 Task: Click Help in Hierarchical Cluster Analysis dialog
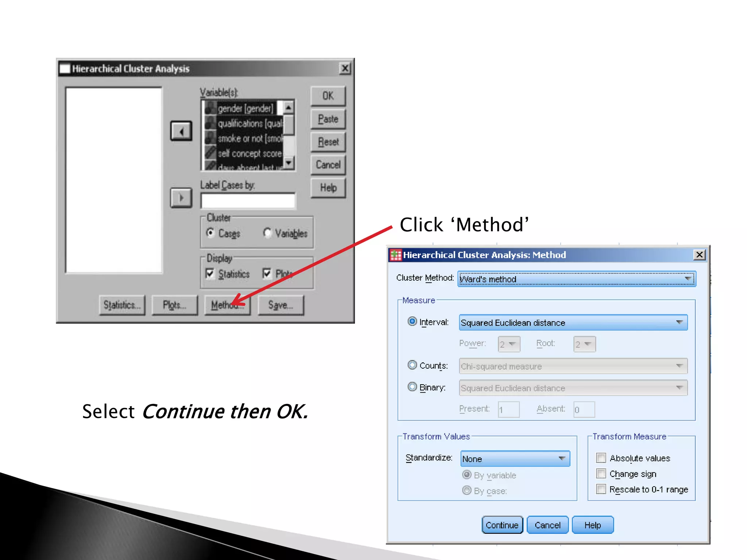pos(328,188)
